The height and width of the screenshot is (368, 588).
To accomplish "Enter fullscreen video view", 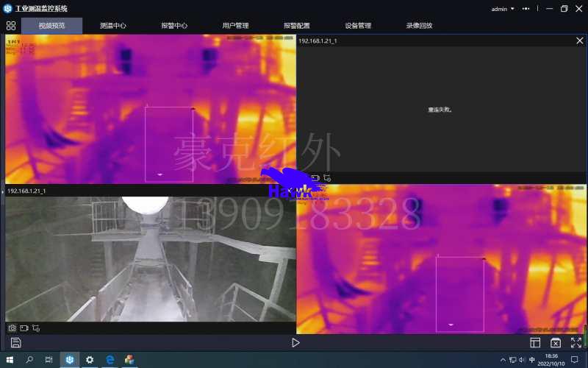I will [576, 343].
